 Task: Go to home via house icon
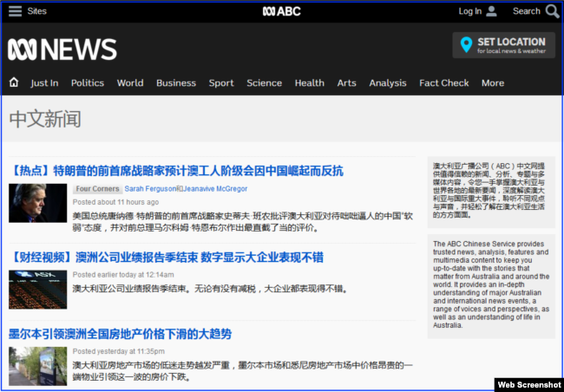click(x=14, y=82)
